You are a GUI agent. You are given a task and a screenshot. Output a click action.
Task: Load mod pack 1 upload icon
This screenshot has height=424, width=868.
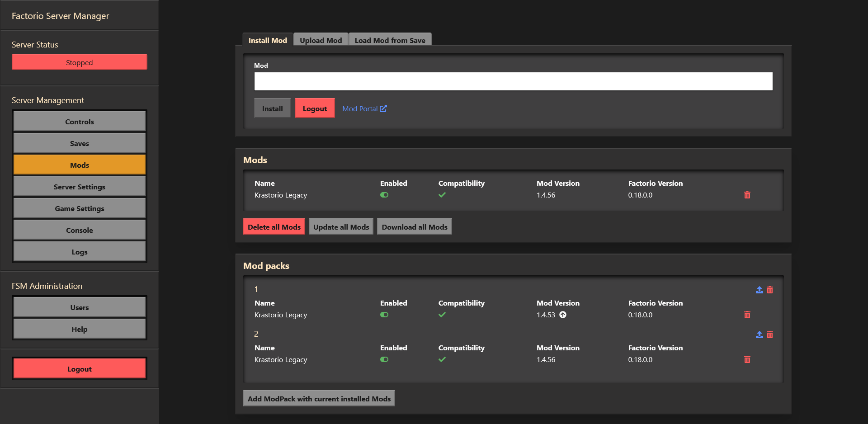click(x=759, y=290)
